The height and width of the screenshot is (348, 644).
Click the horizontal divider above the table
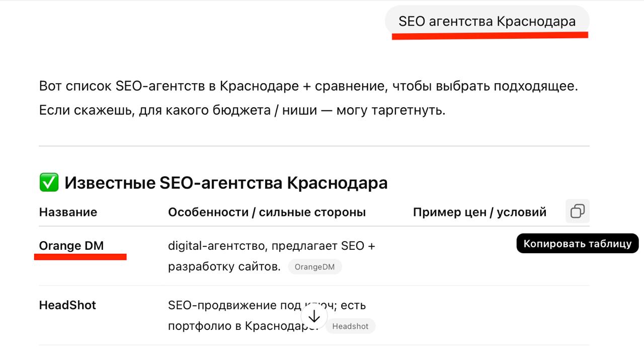click(x=314, y=145)
